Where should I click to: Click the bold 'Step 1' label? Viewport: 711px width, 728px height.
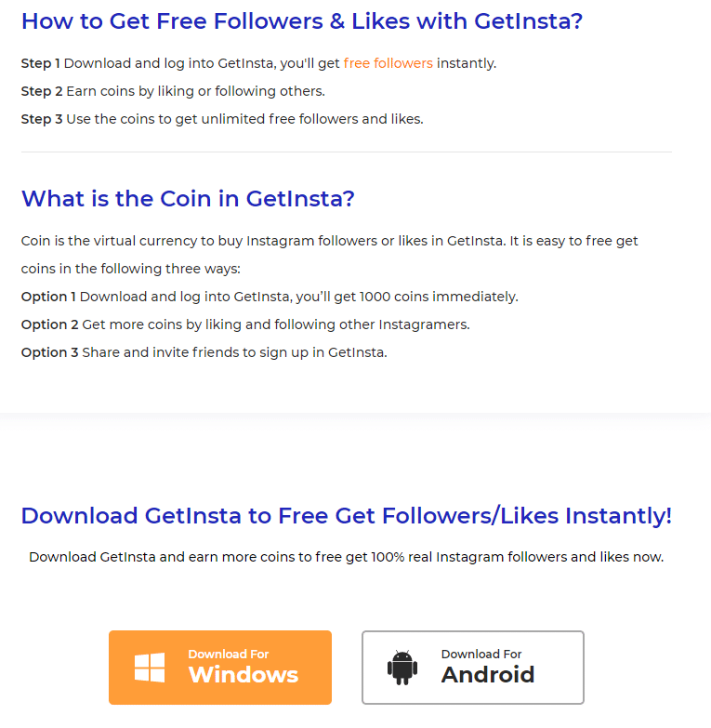40,63
